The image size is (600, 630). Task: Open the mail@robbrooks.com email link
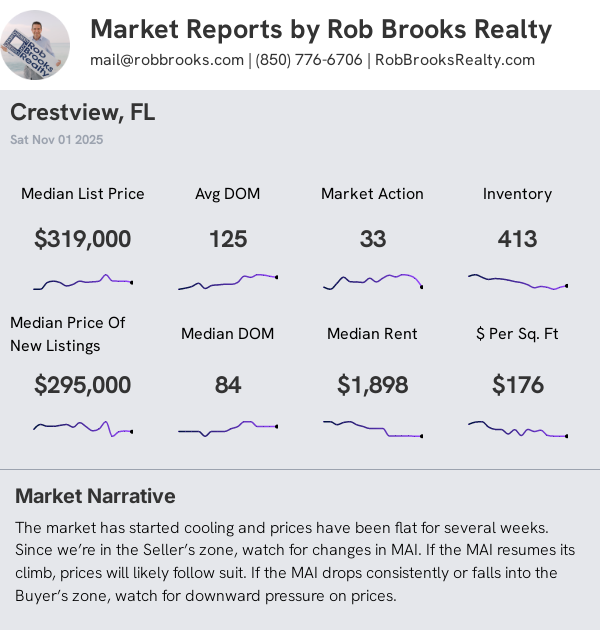point(167,60)
